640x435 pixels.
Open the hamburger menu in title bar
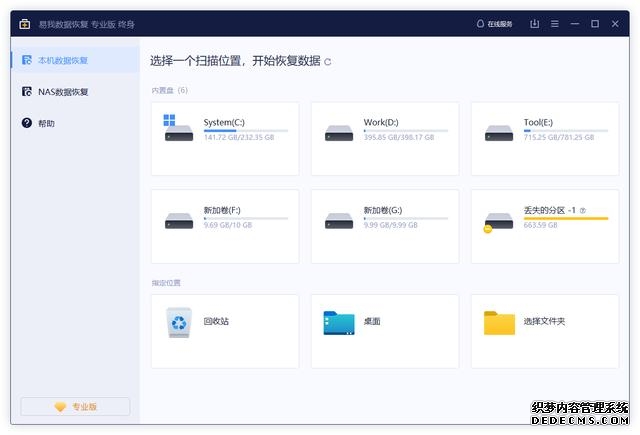coord(555,24)
